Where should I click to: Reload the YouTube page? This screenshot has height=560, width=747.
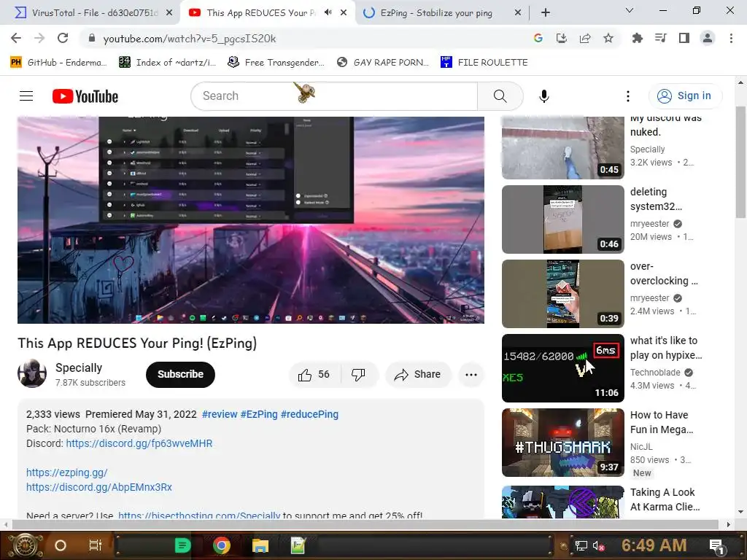(63, 38)
